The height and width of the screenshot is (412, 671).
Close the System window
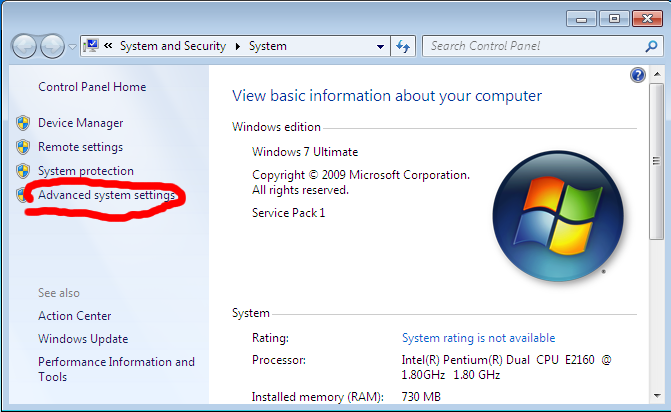(647, 19)
